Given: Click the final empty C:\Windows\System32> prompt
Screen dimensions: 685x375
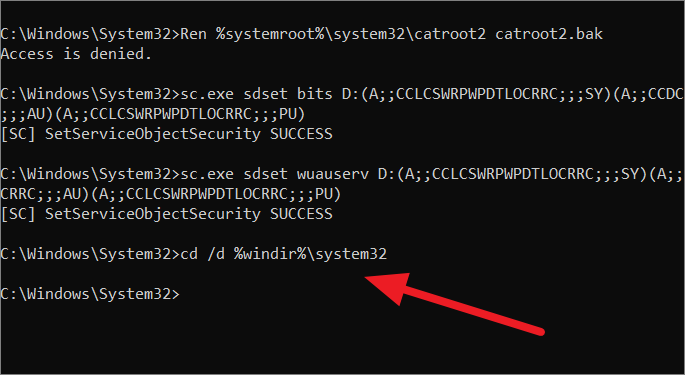Looking at the screenshot, I should tap(90, 294).
